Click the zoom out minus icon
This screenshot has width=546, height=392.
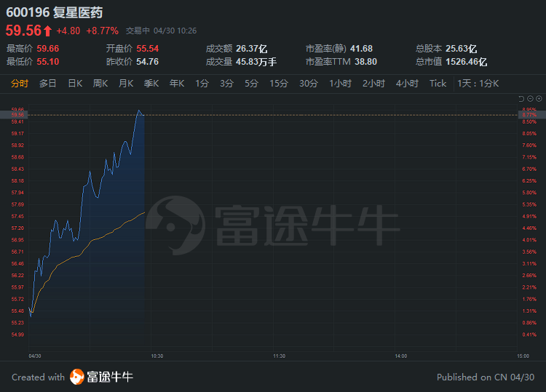[530, 99]
